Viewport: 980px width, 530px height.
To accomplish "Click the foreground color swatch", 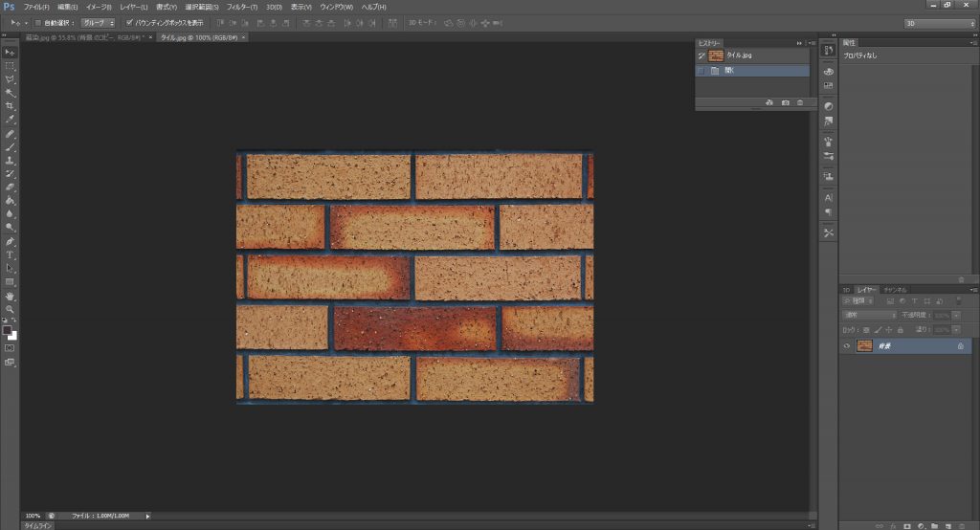I will point(7,330).
